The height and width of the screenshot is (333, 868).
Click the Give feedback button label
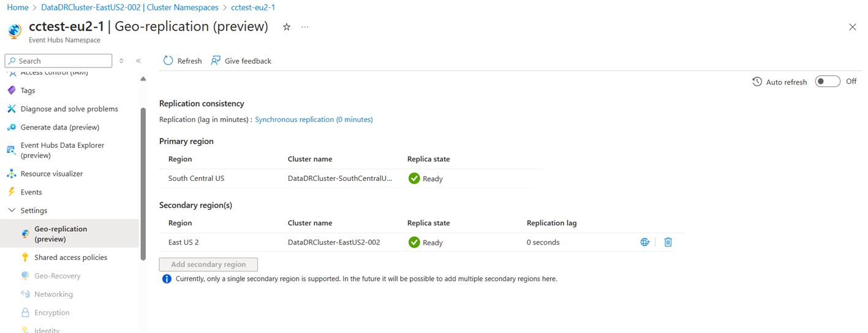pos(247,61)
